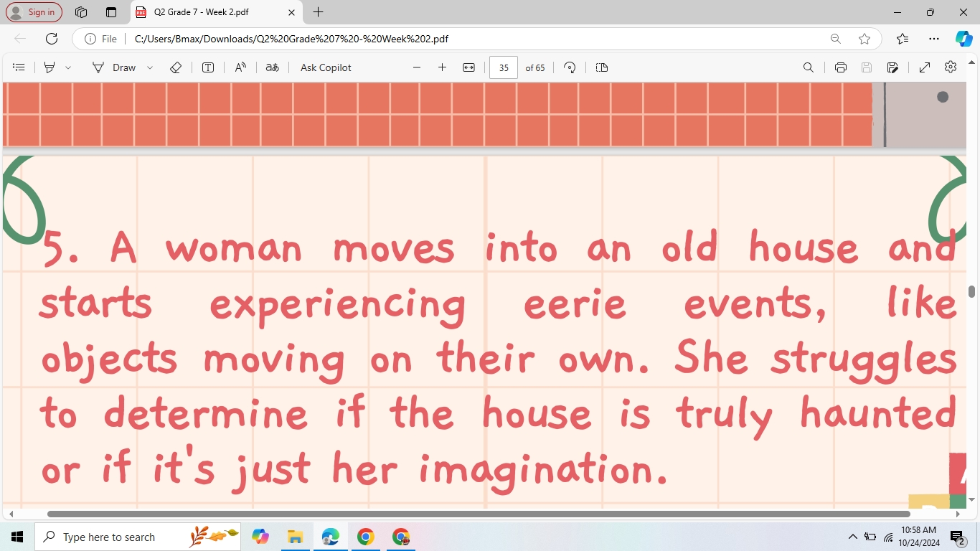Screen dimensions: 980x551
Task: Open PDF settings gear
Action: pos(951,67)
